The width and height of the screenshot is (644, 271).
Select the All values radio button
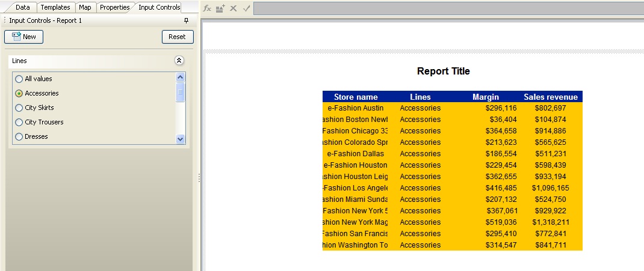(19, 79)
